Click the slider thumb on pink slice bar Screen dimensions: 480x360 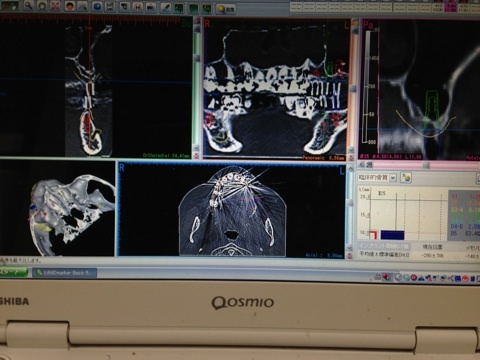pyautogui.click(x=426, y=165)
